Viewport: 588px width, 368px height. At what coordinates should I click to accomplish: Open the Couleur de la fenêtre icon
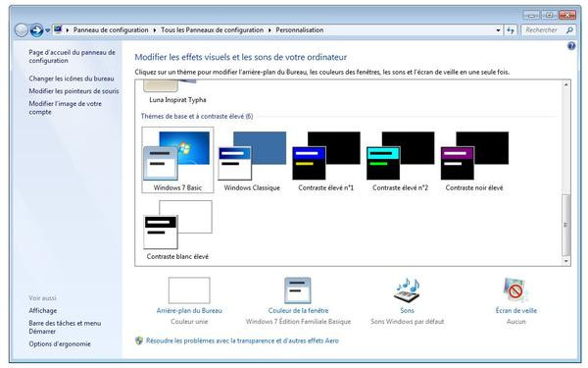click(x=298, y=290)
